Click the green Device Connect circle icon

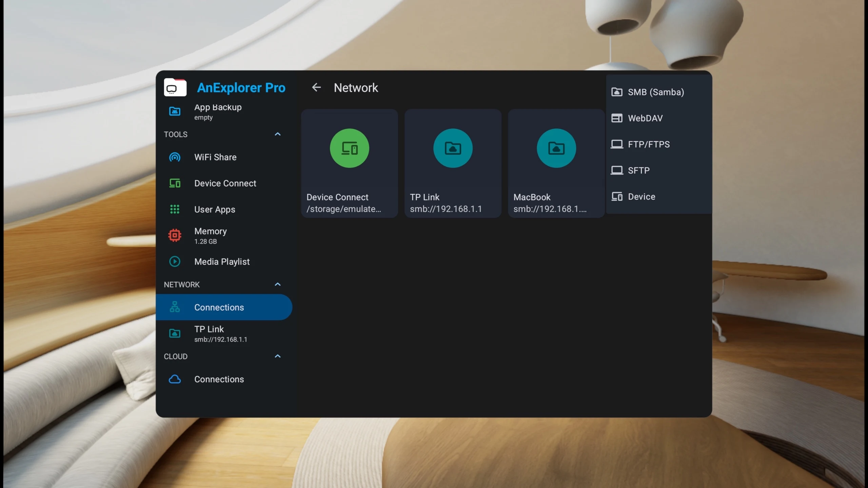(x=350, y=148)
